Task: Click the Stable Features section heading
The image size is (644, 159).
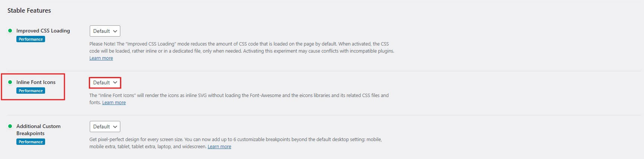Action: pos(29,10)
